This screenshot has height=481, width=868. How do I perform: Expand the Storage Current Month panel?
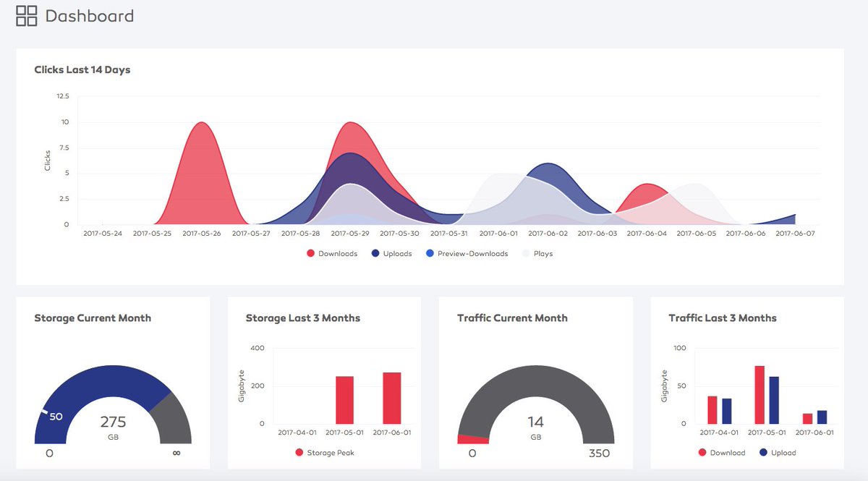point(93,318)
